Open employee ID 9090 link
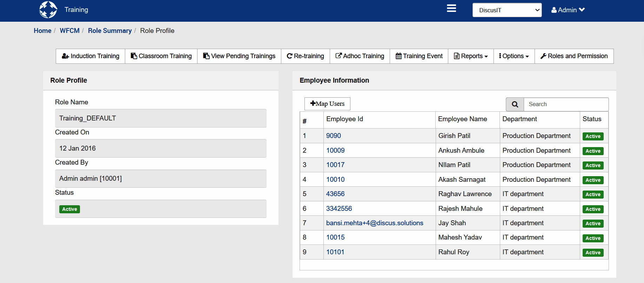The height and width of the screenshot is (283, 644). click(x=333, y=136)
